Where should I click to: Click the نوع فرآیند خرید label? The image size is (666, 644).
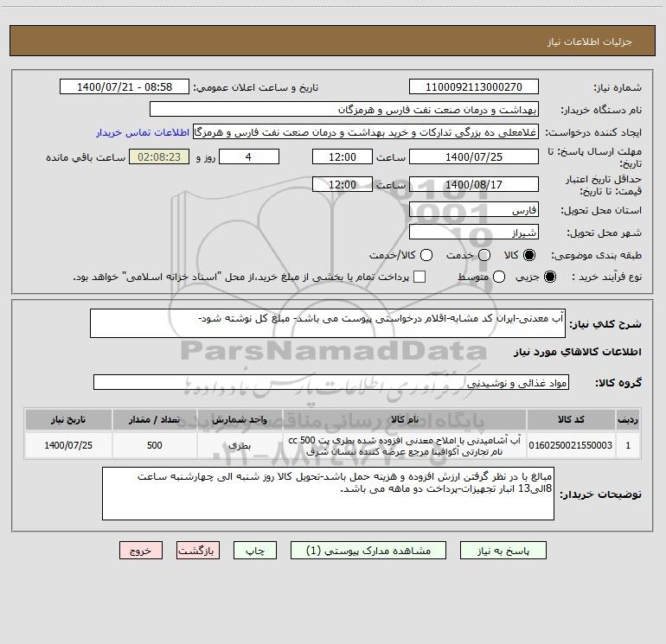point(606,277)
